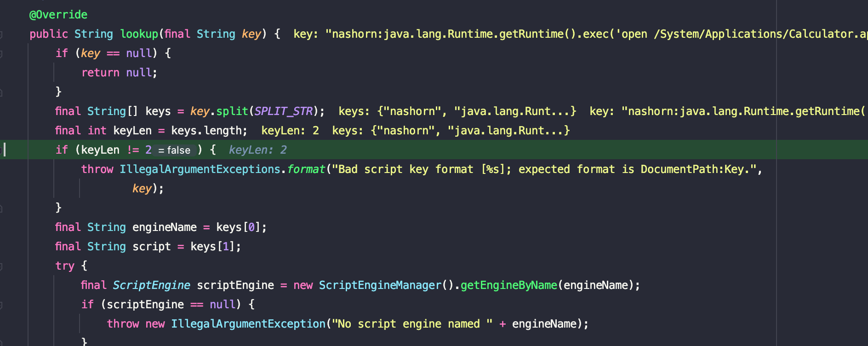
Task: Click the italic format method call
Action: (x=306, y=169)
